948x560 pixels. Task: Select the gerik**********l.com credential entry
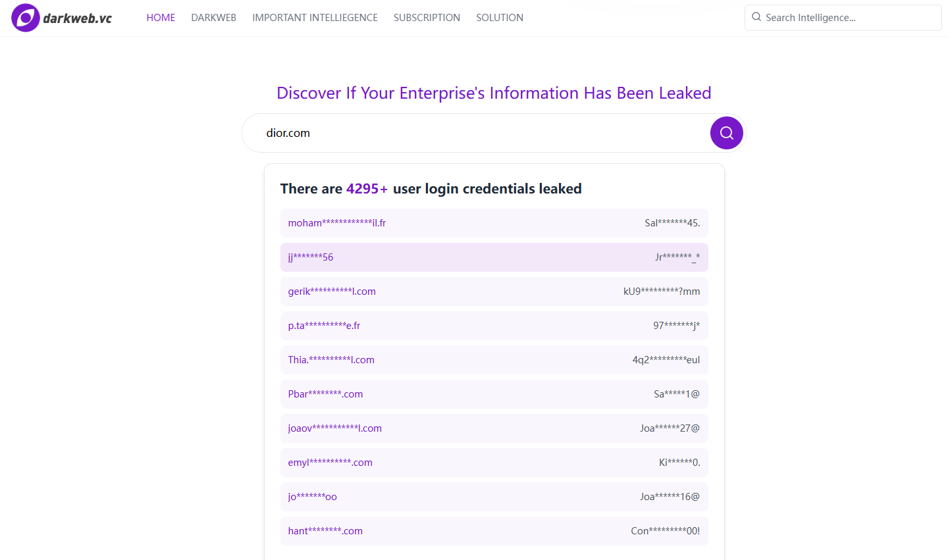(x=494, y=292)
